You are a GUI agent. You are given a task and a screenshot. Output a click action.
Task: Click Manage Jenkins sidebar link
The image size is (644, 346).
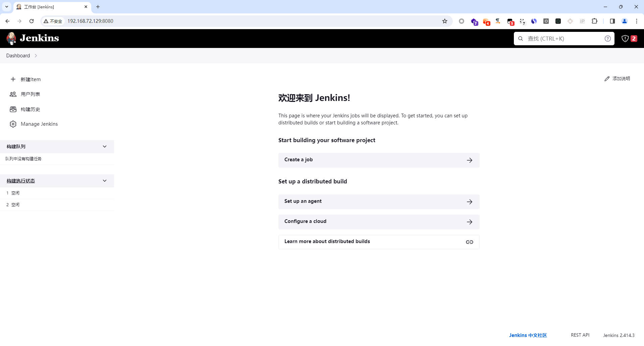coord(39,124)
